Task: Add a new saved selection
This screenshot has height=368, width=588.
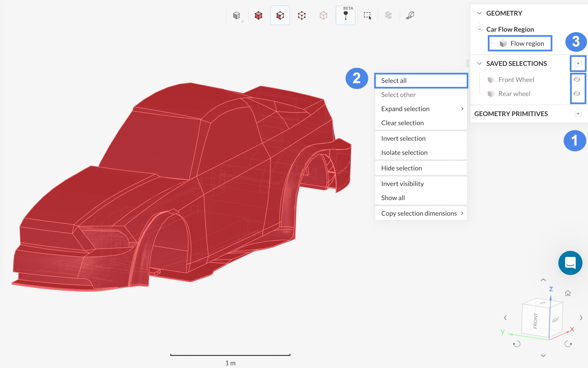Action: [578, 63]
